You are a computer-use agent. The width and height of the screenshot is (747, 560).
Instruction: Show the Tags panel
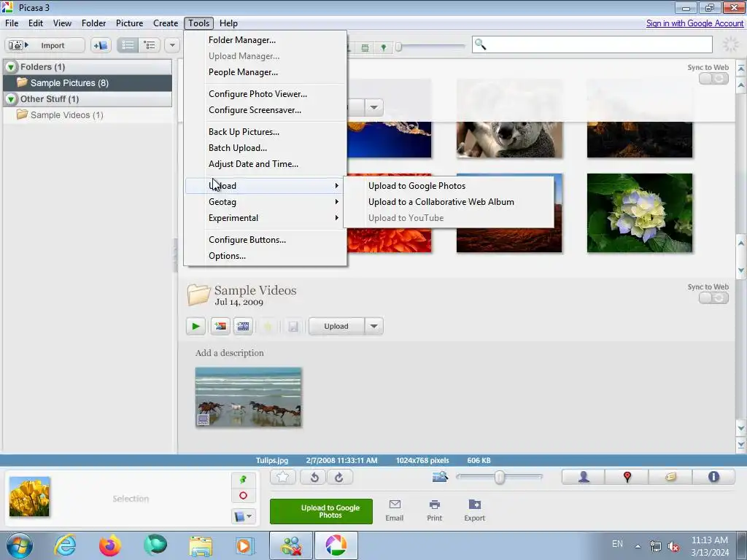pos(670,477)
